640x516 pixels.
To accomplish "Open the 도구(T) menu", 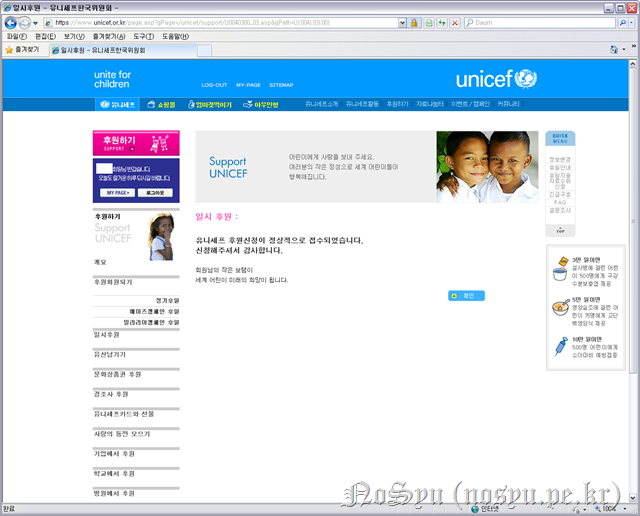I will (x=142, y=36).
